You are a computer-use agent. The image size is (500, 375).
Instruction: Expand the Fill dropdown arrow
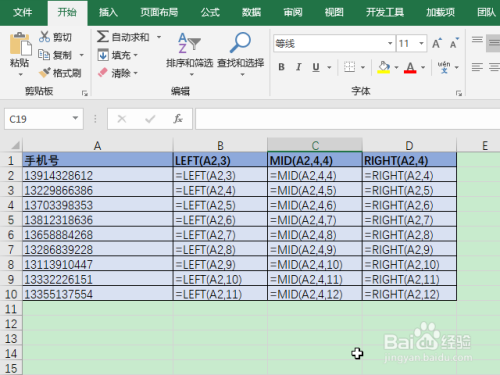click(135, 55)
